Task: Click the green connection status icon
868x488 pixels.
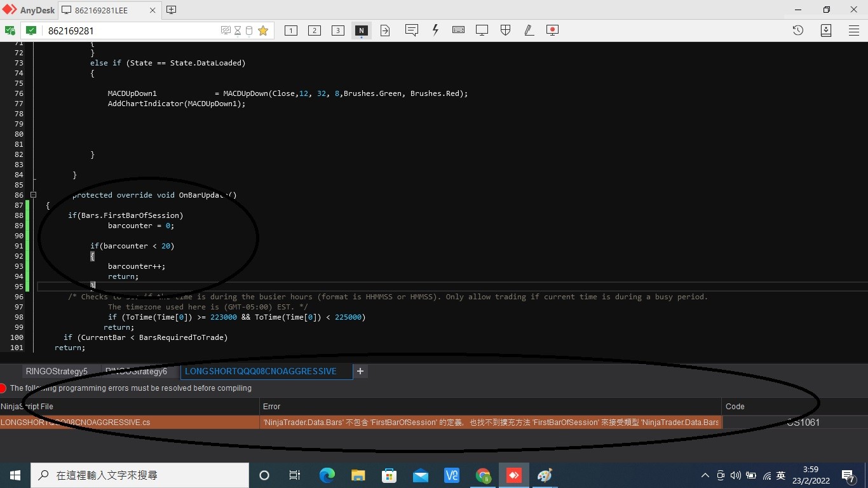Action: 31,30
